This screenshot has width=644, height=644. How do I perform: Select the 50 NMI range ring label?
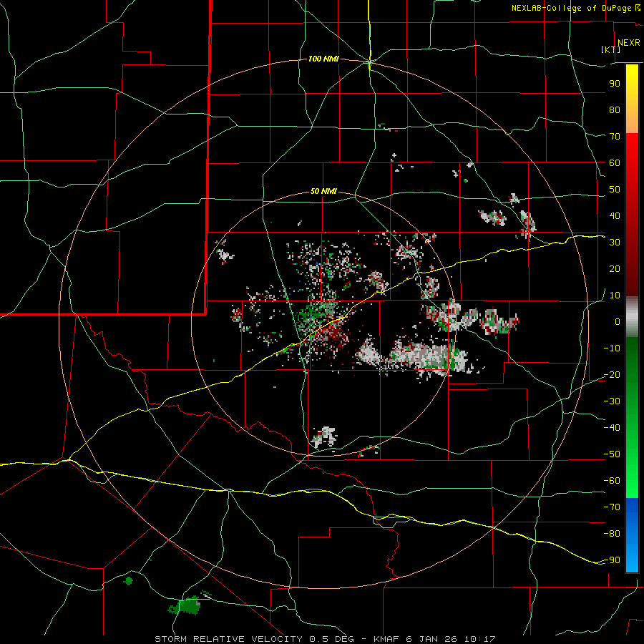323,191
